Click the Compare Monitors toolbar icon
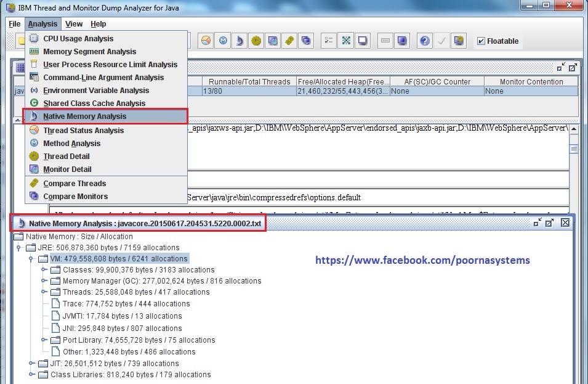The height and width of the screenshot is (384, 588). pyautogui.click(x=306, y=41)
